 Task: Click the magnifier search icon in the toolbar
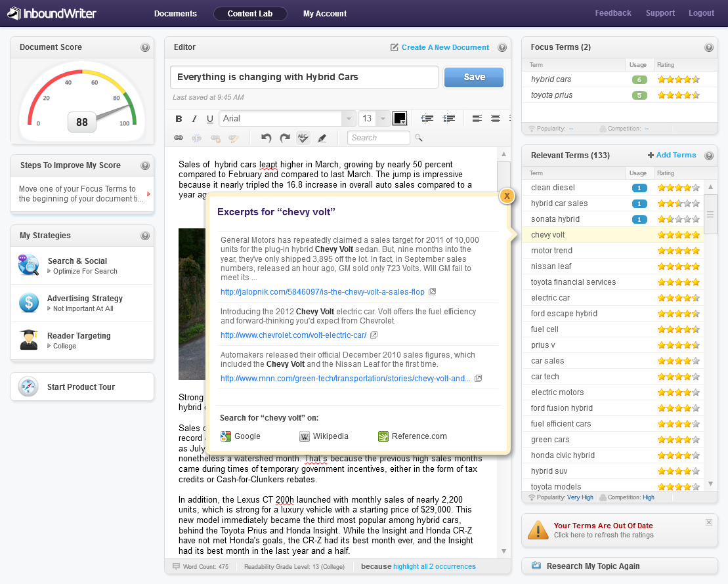[419, 138]
